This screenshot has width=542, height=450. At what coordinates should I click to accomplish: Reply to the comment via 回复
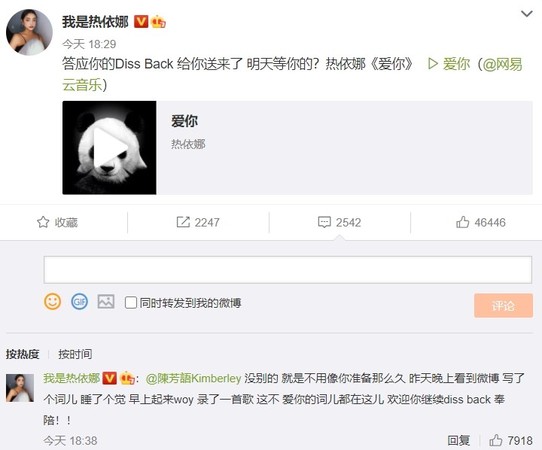click(459, 440)
